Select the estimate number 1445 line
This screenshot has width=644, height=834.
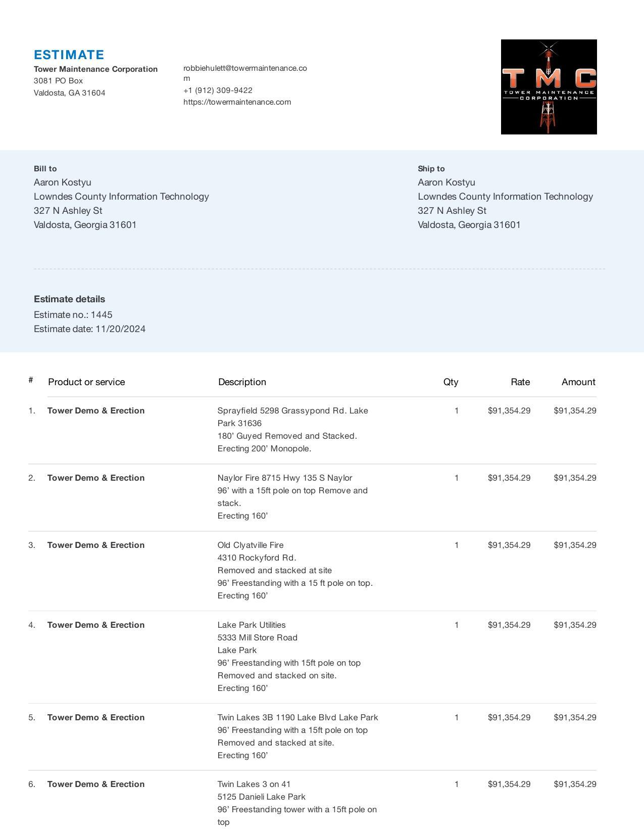pyautogui.click(x=73, y=315)
